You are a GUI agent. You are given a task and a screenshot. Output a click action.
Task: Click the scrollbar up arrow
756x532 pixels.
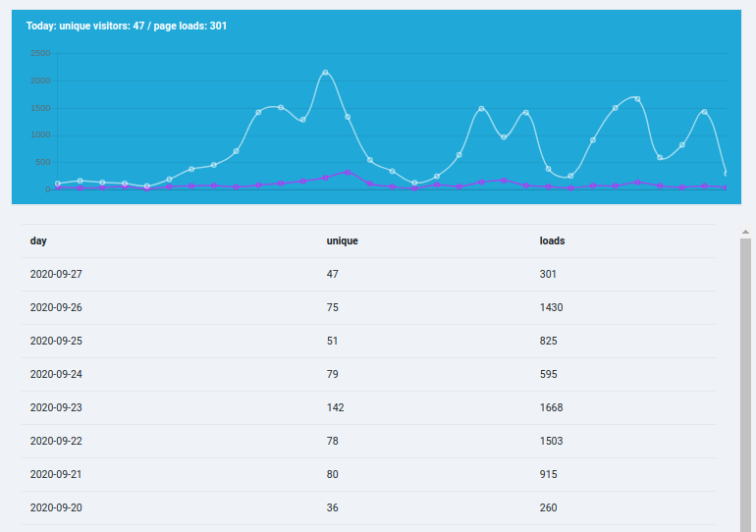point(745,232)
